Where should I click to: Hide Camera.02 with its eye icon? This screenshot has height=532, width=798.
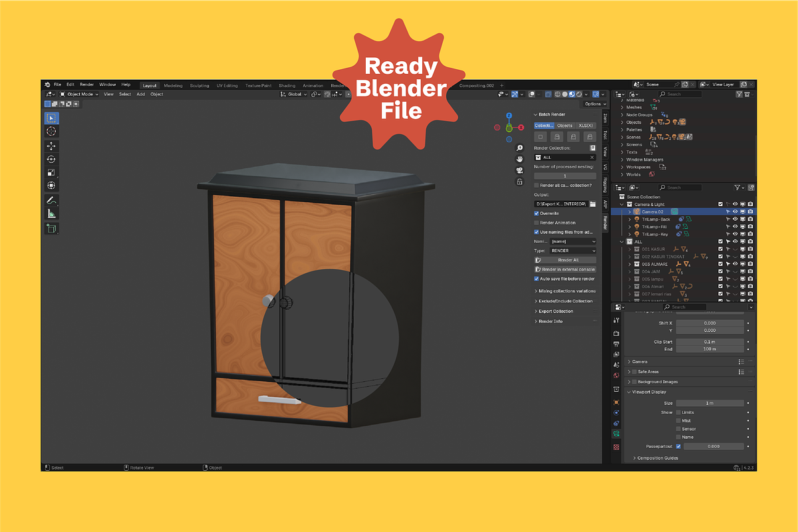tap(735, 211)
